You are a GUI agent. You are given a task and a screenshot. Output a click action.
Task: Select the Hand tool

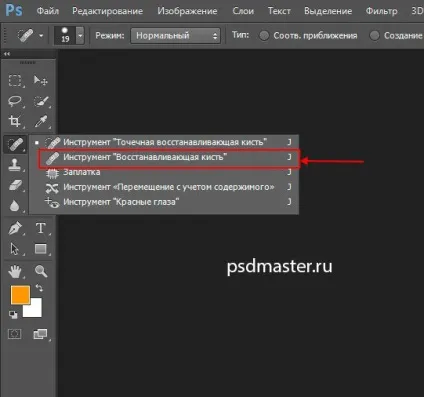[x=14, y=272]
